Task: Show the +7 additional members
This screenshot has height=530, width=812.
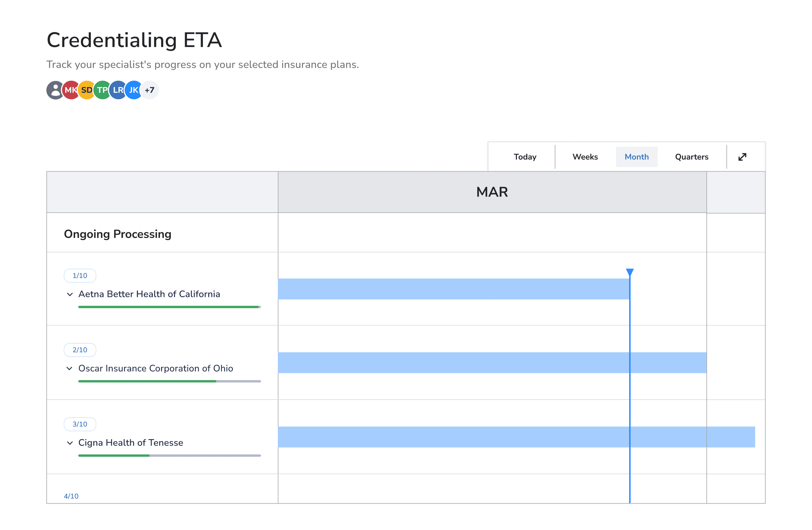Action: (x=150, y=90)
